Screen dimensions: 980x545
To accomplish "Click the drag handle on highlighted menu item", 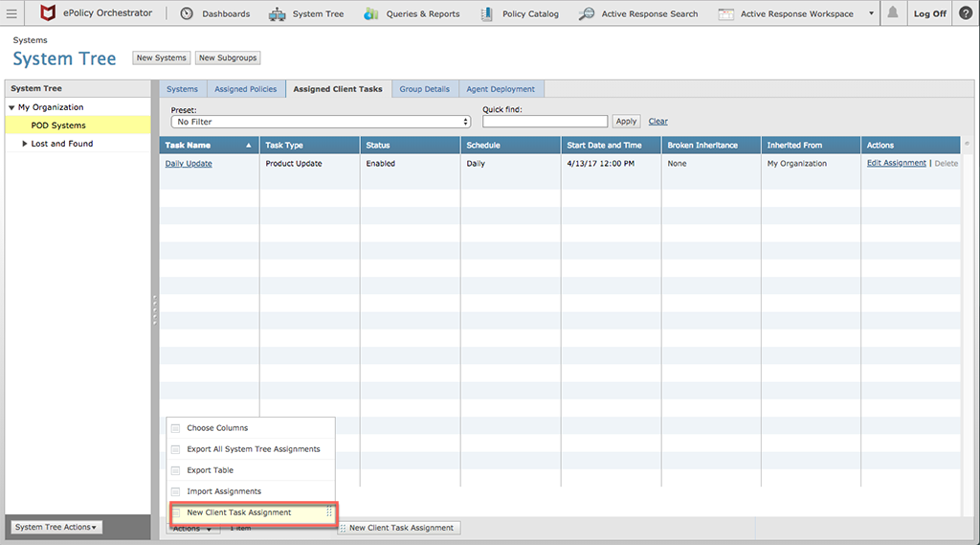I will (329, 511).
